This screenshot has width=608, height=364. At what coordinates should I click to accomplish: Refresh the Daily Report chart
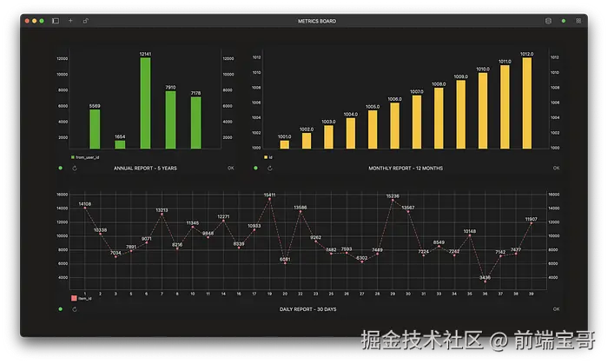(x=75, y=309)
